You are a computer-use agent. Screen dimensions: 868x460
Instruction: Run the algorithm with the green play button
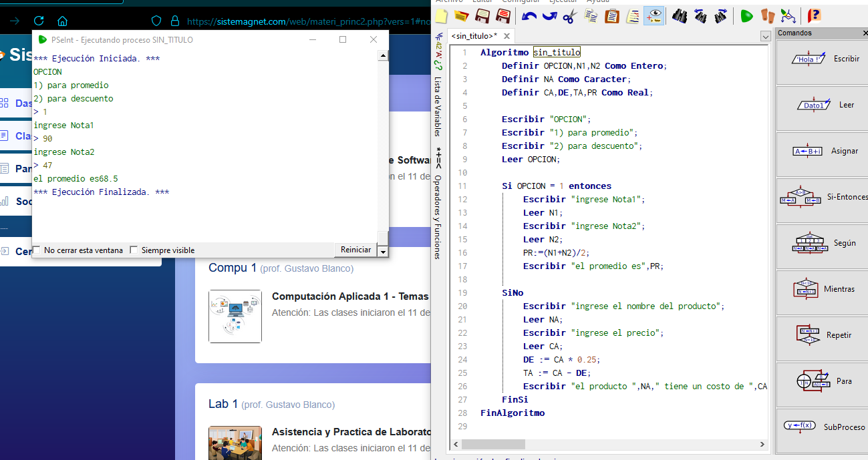[x=747, y=15]
